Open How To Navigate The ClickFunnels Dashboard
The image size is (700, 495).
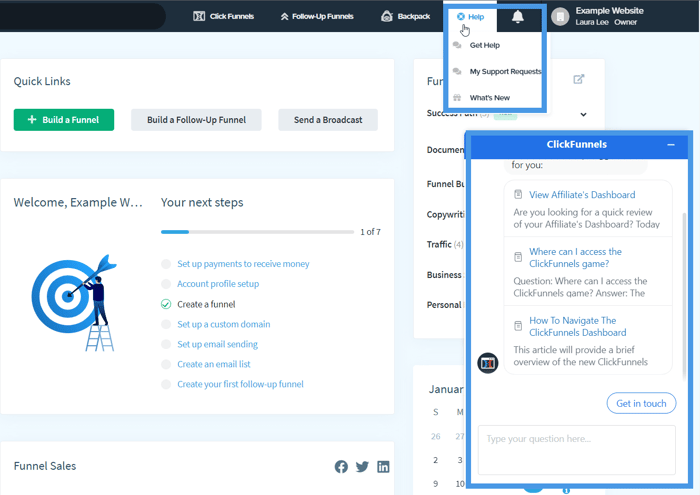577,326
